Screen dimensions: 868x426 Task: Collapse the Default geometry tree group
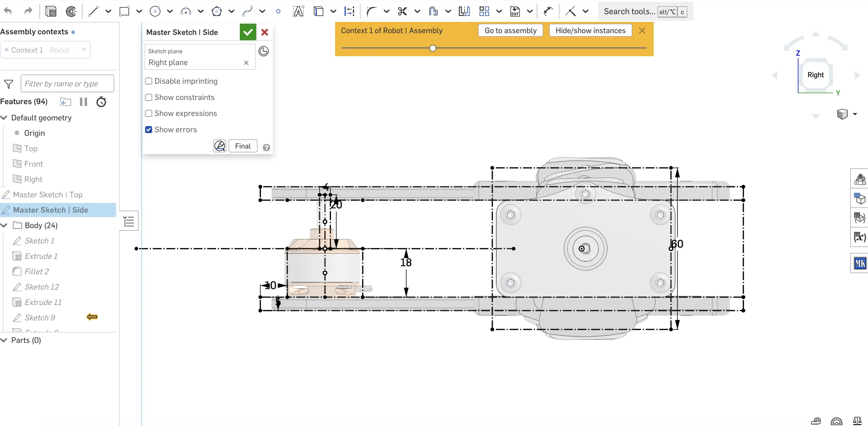(x=4, y=118)
